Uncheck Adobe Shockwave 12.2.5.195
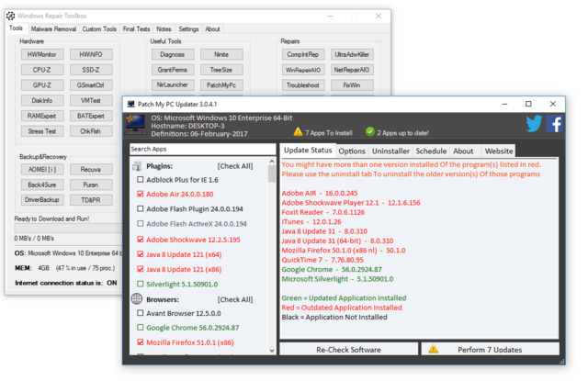The height and width of the screenshot is (381, 588). point(141,240)
